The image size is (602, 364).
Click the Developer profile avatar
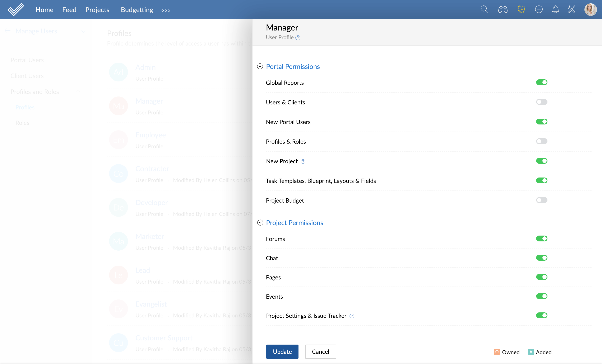[119, 207]
